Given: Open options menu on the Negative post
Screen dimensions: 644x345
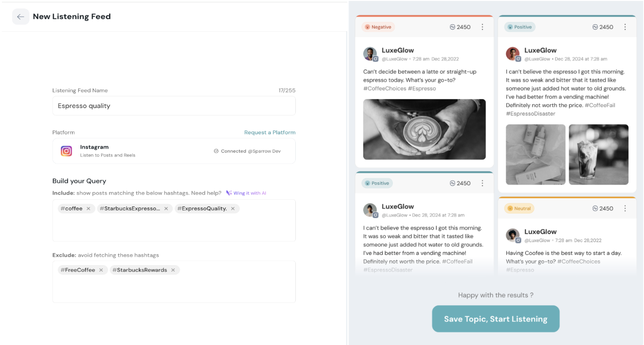Looking at the screenshot, I should 483,27.
